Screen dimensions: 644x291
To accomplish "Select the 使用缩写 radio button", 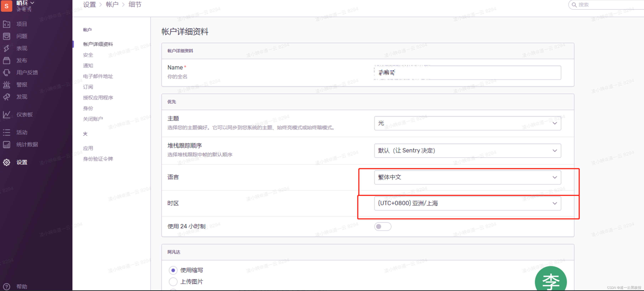I will point(173,270).
